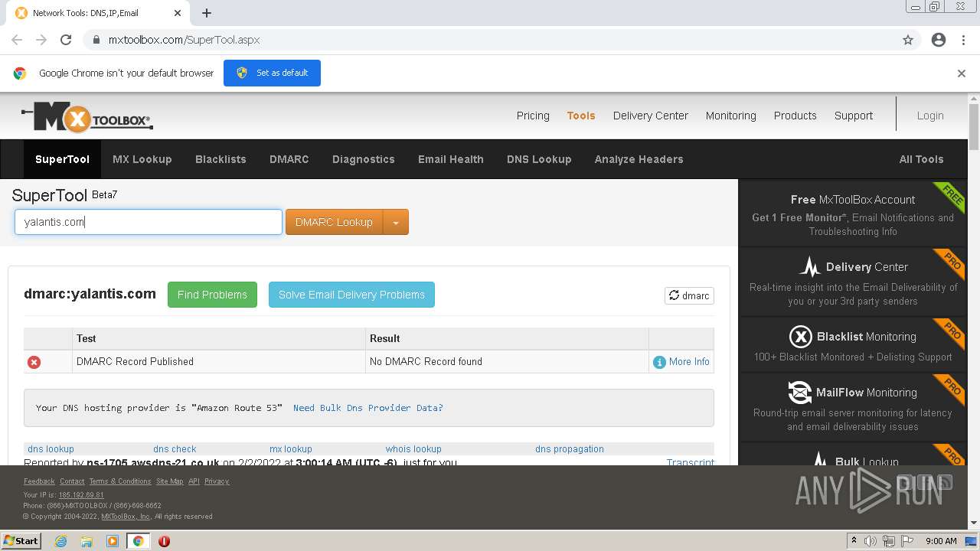Click the dns lookup link
The width and height of the screenshot is (980, 551).
[51, 449]
